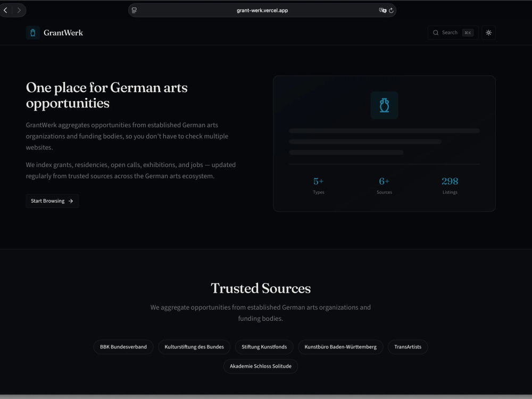The image size is (532, 399).
Task: Click the Start Browsing button
Action: (52, 201)
